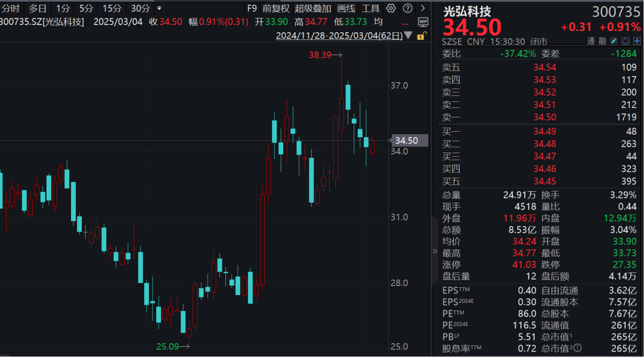Select the 15分 period tab
This screenshot has height=357, width=644.
click(x=112, y=8)
